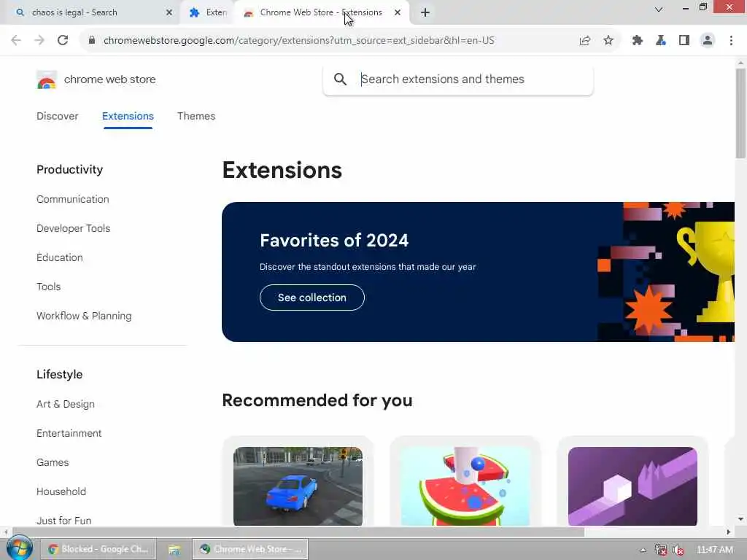
Task: Click the 11:47 AM clock
Action: [x=715, y=550]
